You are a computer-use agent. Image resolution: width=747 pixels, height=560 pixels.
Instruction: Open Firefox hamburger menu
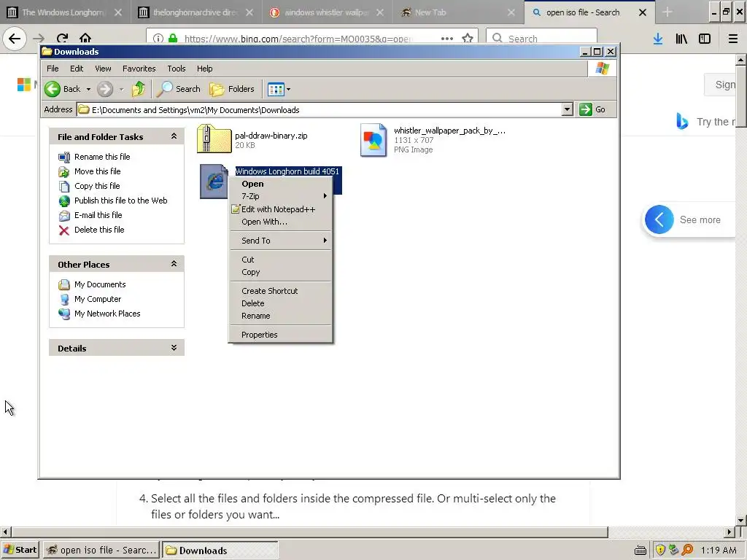tap(732, 39)
